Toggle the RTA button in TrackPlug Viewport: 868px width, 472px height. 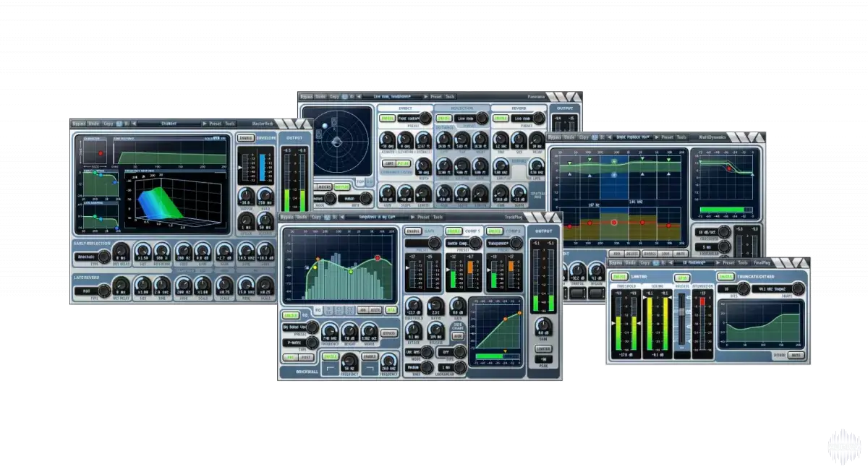[x=391, y=309]
